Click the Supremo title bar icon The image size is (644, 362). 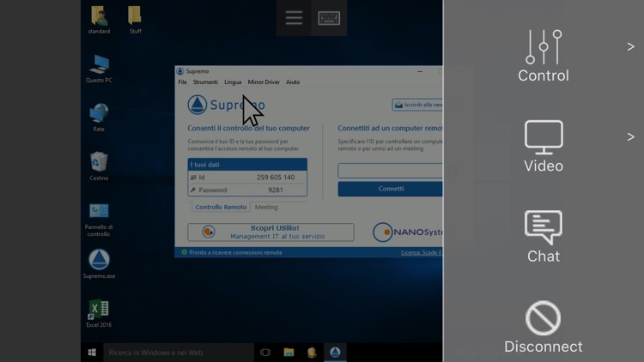click(x=180, y=71)
